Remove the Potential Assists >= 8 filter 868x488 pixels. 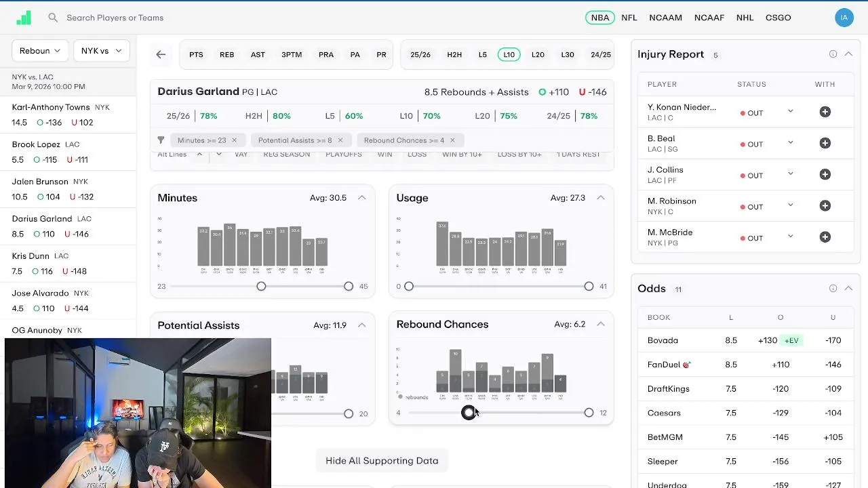[x=340, y=140]
